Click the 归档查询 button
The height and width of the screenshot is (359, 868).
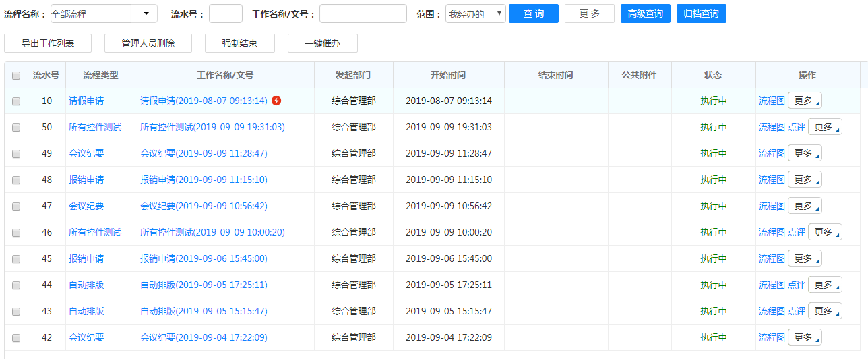click(701, 14)
